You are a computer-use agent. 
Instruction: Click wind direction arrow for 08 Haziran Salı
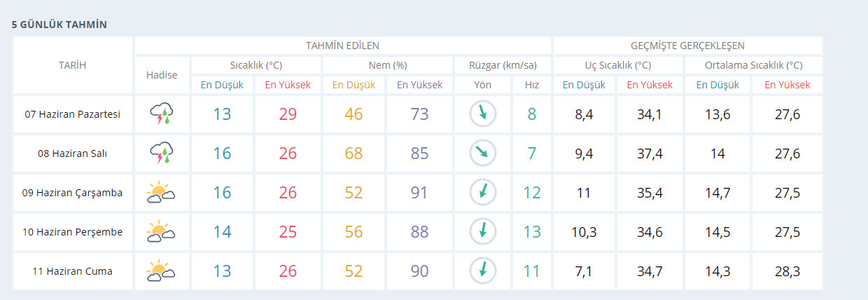482,153
